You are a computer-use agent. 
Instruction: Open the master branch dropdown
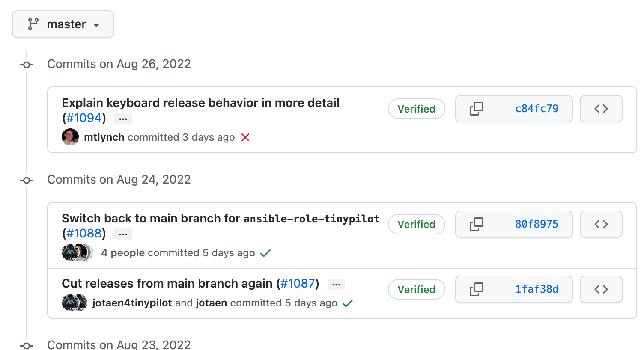tap(63, 24)
